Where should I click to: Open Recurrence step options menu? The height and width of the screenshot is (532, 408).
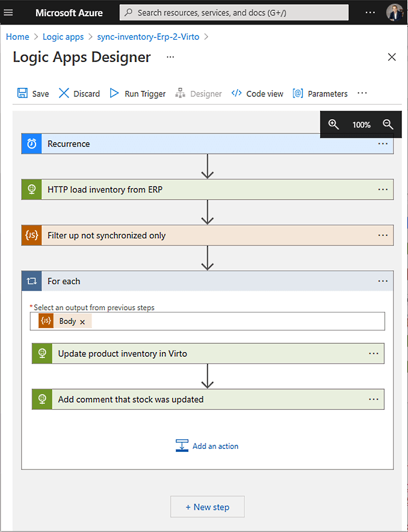click(x=383, y=144)
